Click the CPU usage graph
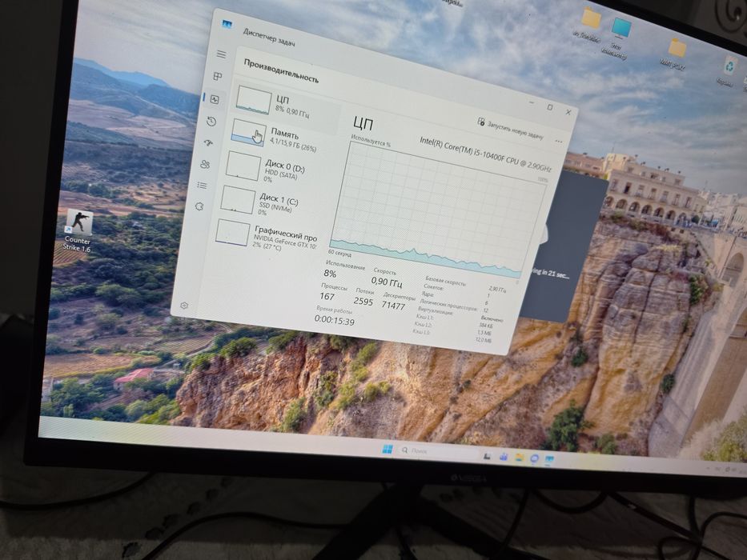Viewport: 747px width, 560px height. tap(437, 211)
